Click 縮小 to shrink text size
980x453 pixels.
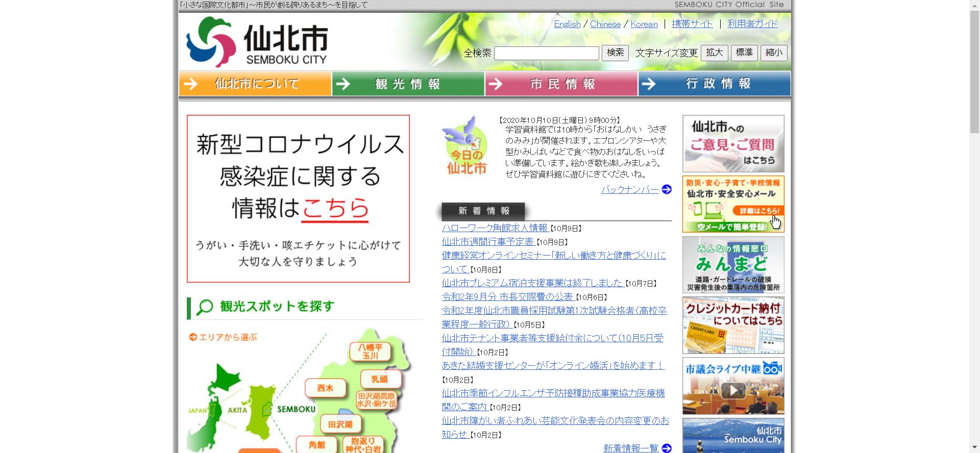[774, 53]
